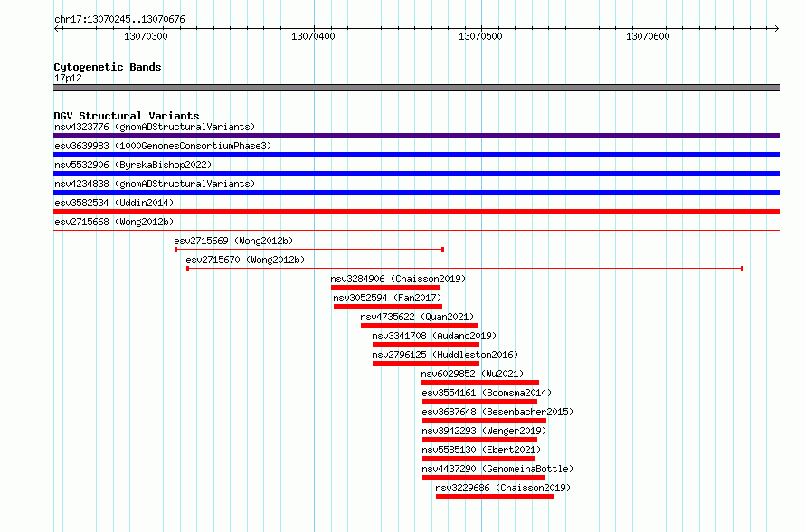Viewport: 805px width, 532px height.
Task: Click the nsv3229686 Chaisson2019 label
Action: 503,488
